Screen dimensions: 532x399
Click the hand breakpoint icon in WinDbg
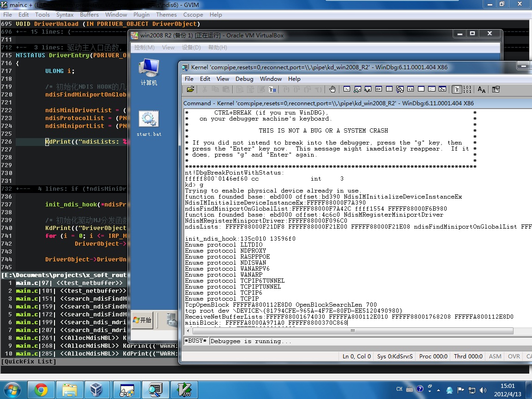(332, 89)
